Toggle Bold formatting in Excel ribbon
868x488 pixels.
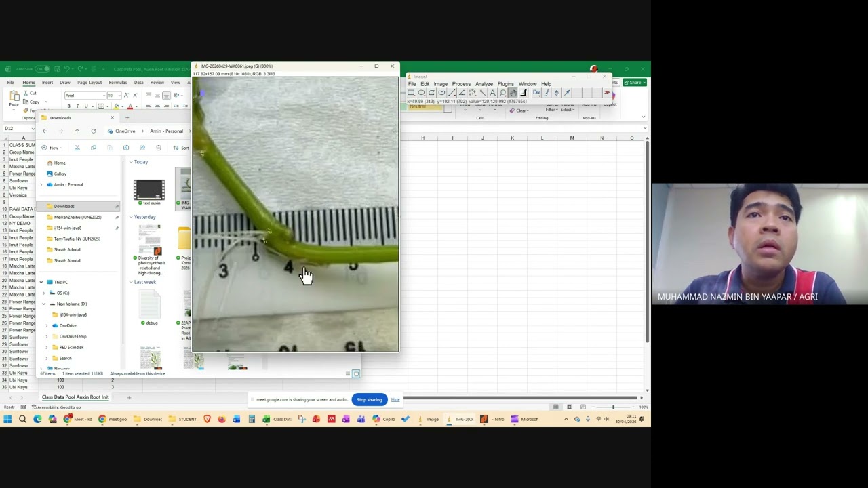click(x=68, y=106)
